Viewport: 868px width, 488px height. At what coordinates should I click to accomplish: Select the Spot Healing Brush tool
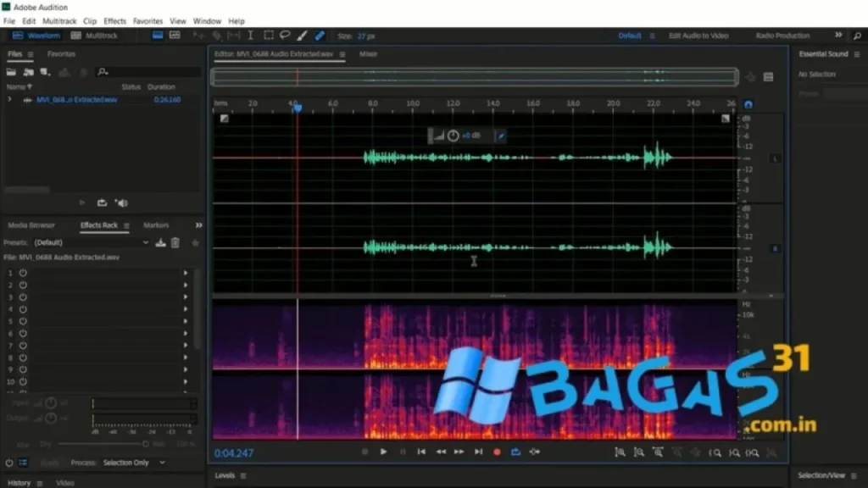[320, 36]
